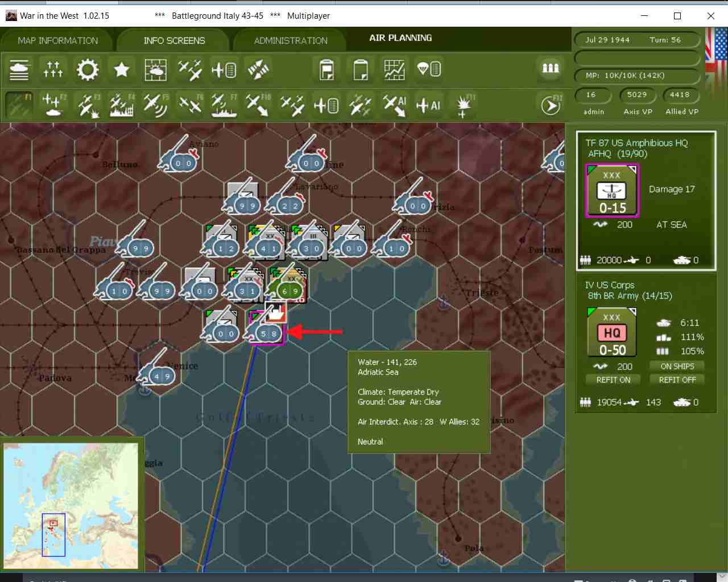Select the F11 explosion icon
728x582 pixels.
pos(464,105)
